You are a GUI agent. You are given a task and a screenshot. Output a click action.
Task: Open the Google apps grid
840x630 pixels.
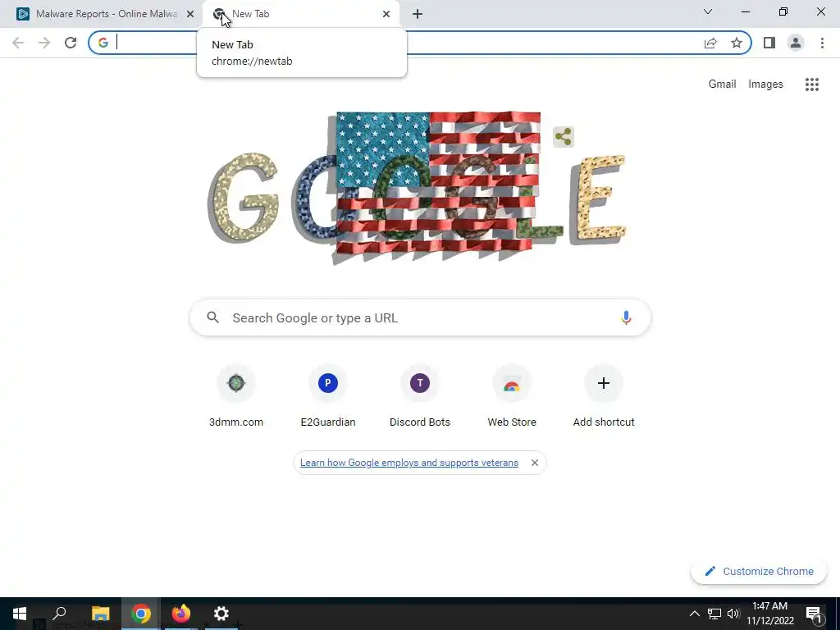[812, 84]
